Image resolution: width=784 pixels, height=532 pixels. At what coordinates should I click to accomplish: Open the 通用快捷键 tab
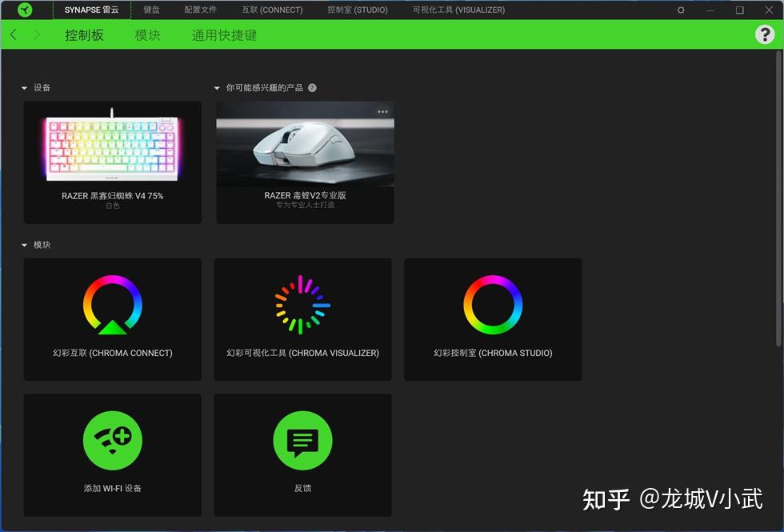point(225,34)
